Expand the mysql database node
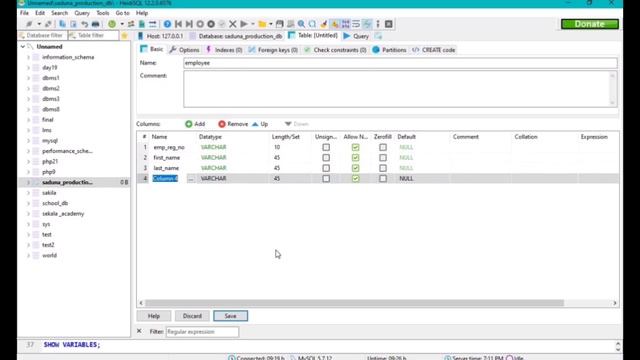This screenshot has height=360, width=640. pyautogui.click(x=29, y=141)
